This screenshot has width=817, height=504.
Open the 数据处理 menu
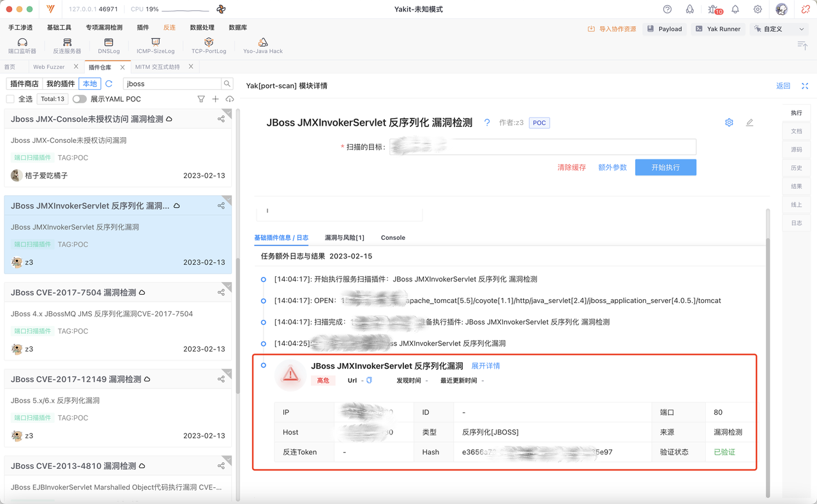coord(202,28)
